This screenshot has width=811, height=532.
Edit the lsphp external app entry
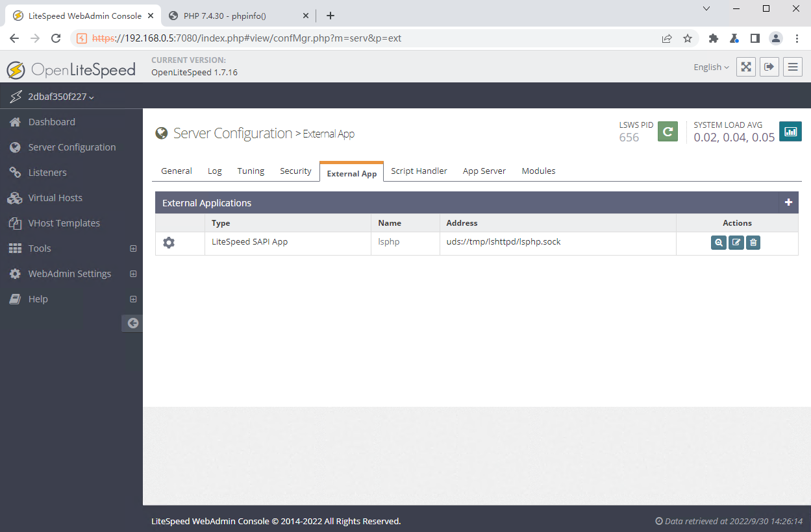tap(736, 243)
